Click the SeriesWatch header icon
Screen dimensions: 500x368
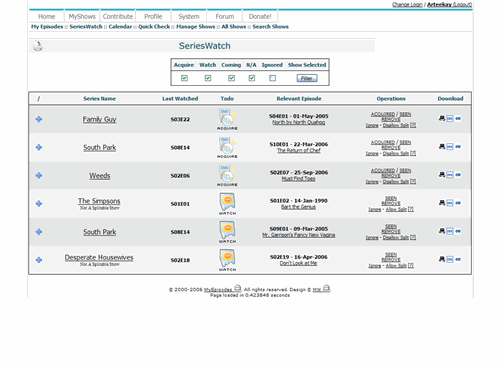(x=38, y=46)
